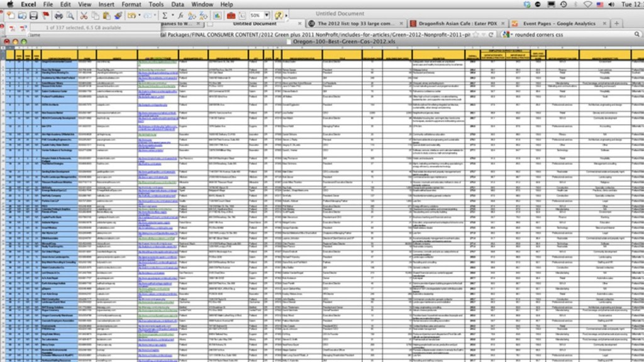Click the AutoSum sigma icon
Image resolution: width=644 pixels, height=362 pixels.
click(x=165, y=16)
